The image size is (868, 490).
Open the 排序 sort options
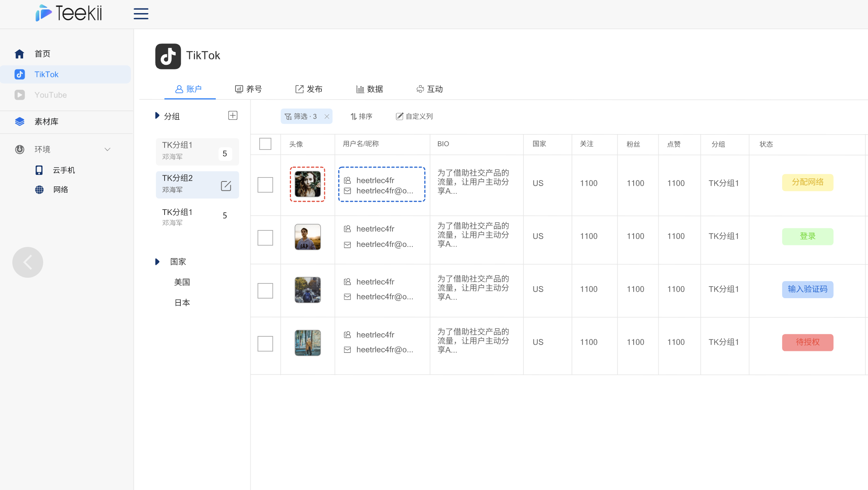point(361,116)
